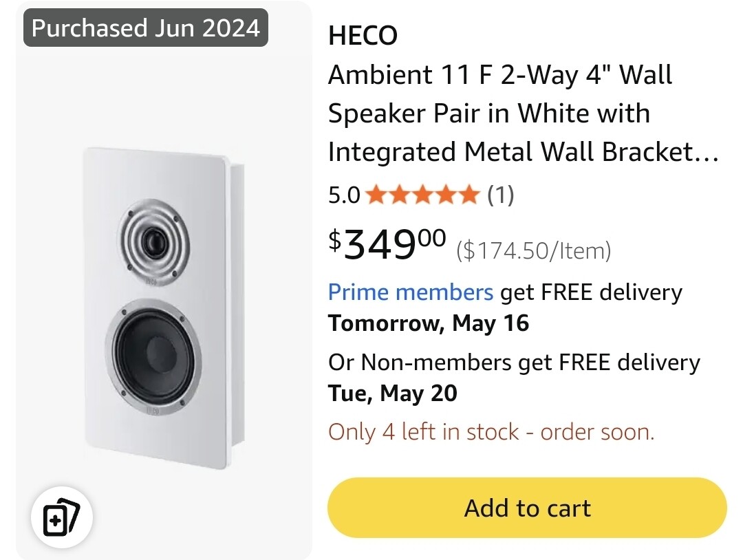Click the first orange rating star

pyautogui.click(x=376, y=196)
